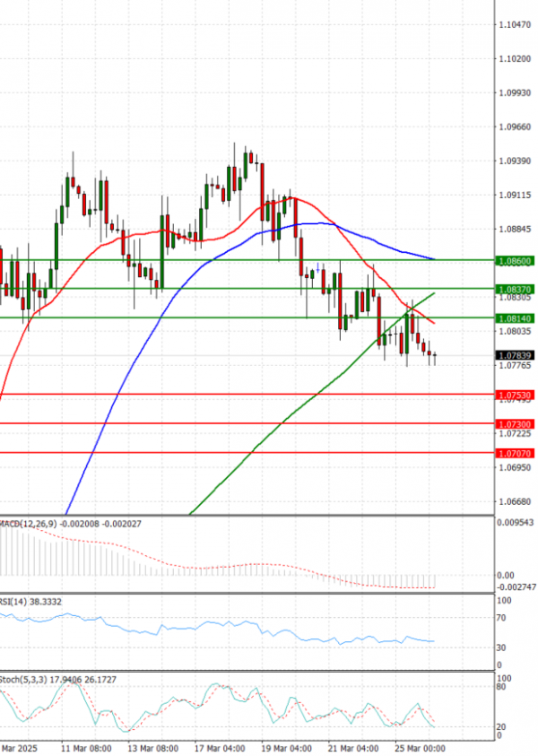This screenshot has width=538, height=756.
Task: Click the 25 Mar 00:00 time label
Action: coord(420,748)
